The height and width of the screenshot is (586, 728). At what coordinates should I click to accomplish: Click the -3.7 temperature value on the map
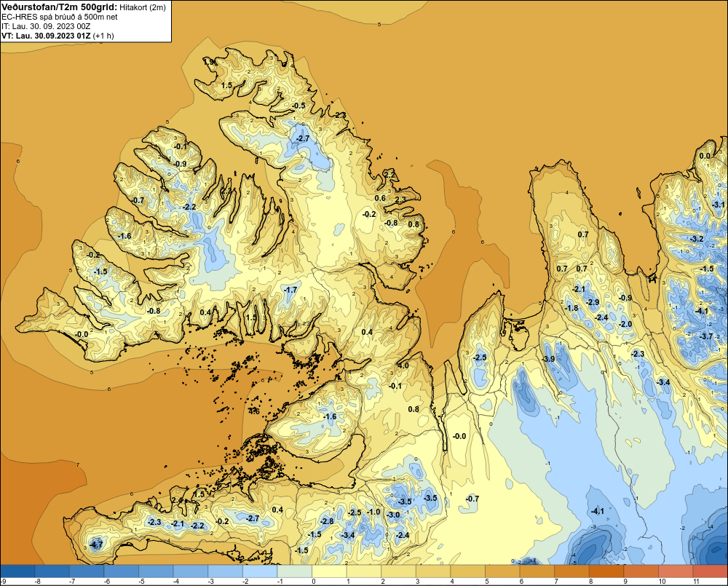[706, 336]
